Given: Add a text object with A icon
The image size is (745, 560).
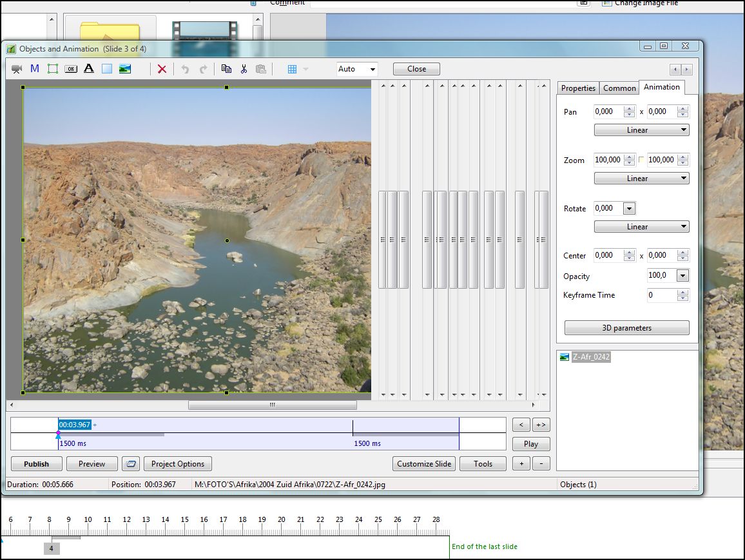Looking at the screenshot, I should (x=89, y=69).
